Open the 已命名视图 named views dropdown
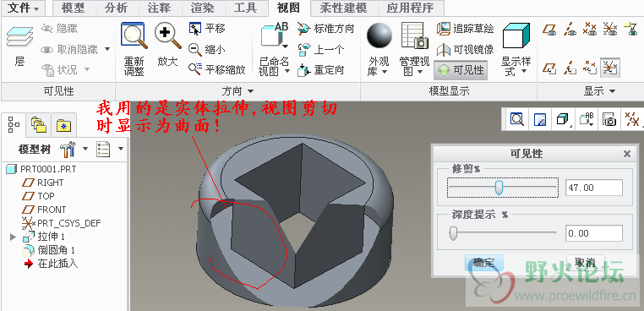Image resolution: width=644 pixels, height=311 pixels. click(x=274, y=49)
